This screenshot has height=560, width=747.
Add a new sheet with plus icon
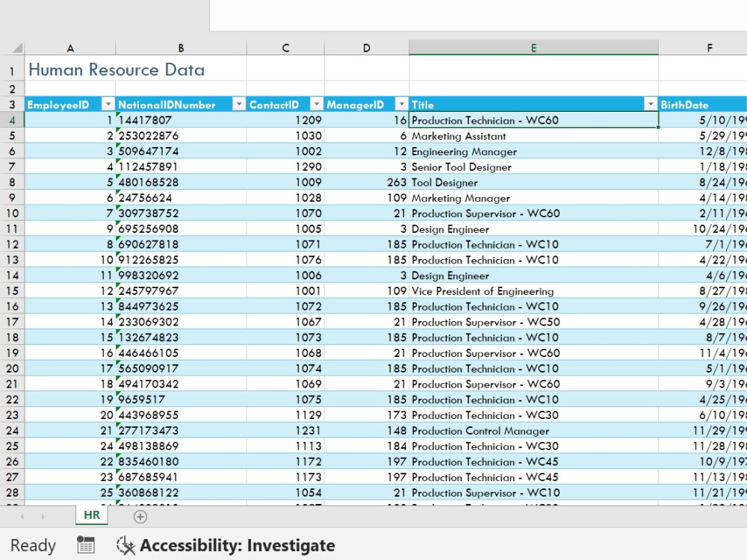coord(140,517)
